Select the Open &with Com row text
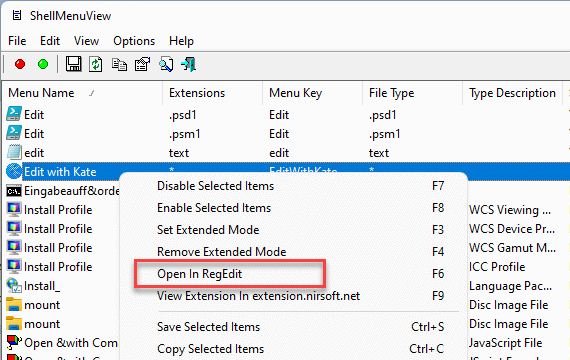The image size is (570, 360). [71, 343]
